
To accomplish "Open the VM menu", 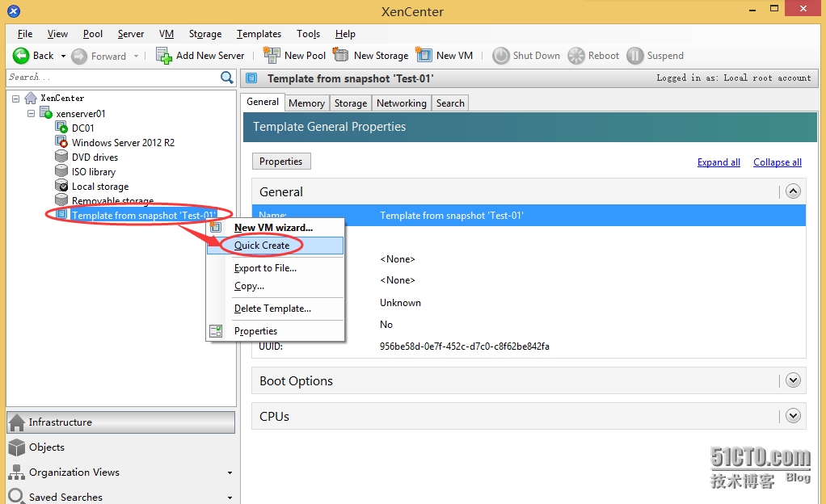I will tap(166, 34).
